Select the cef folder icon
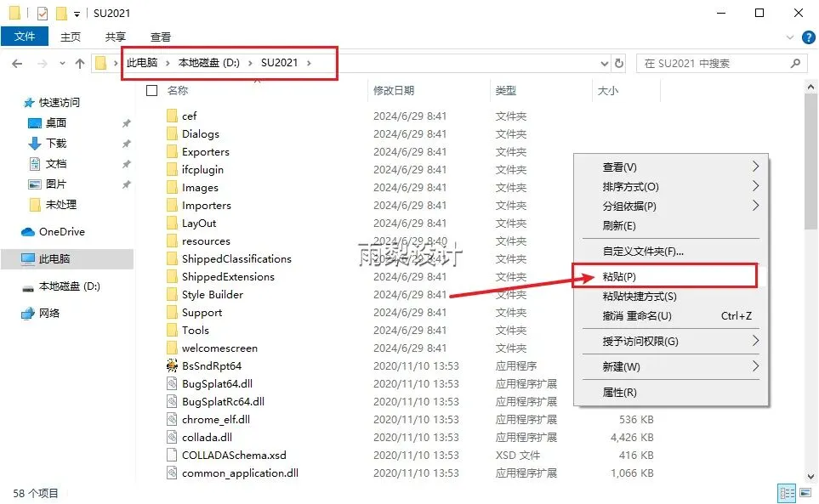This screenshot has width=819, height=504. coord(172,116)
